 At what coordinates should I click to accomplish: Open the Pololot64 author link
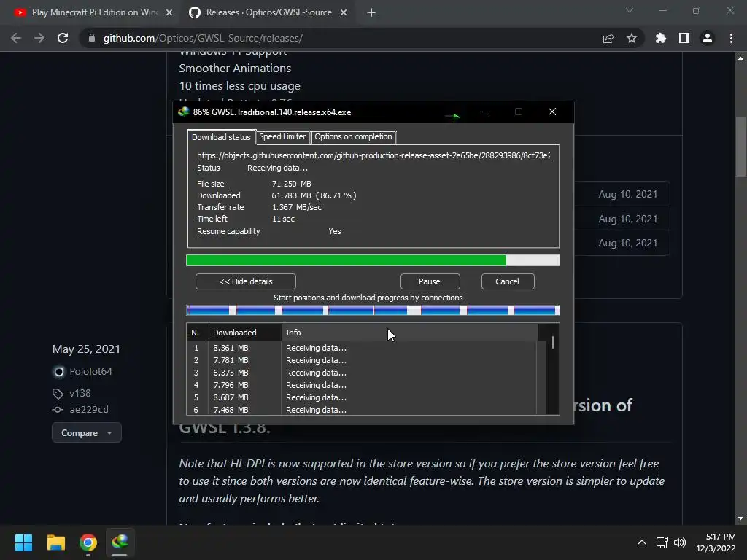[90, 371]
